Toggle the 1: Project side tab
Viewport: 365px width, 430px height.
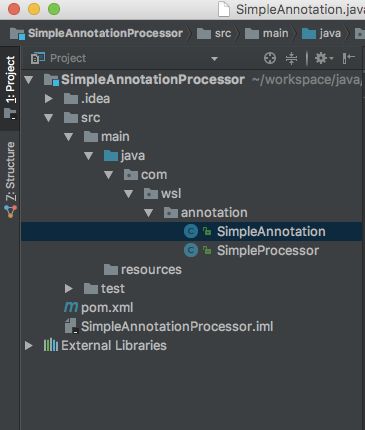10,87
